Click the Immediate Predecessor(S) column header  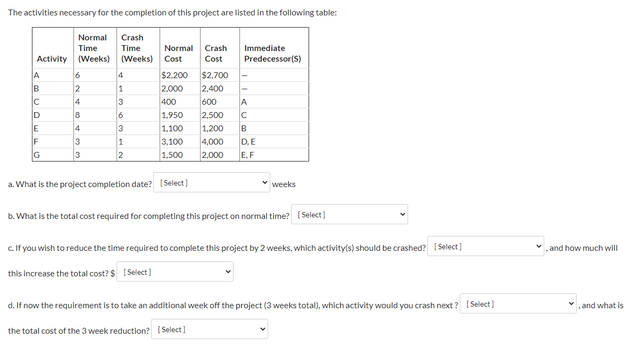273,54
